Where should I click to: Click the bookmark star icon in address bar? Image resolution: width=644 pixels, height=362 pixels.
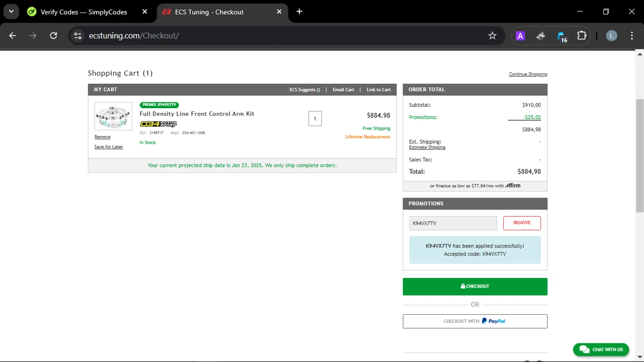click(x=492, y=36)
